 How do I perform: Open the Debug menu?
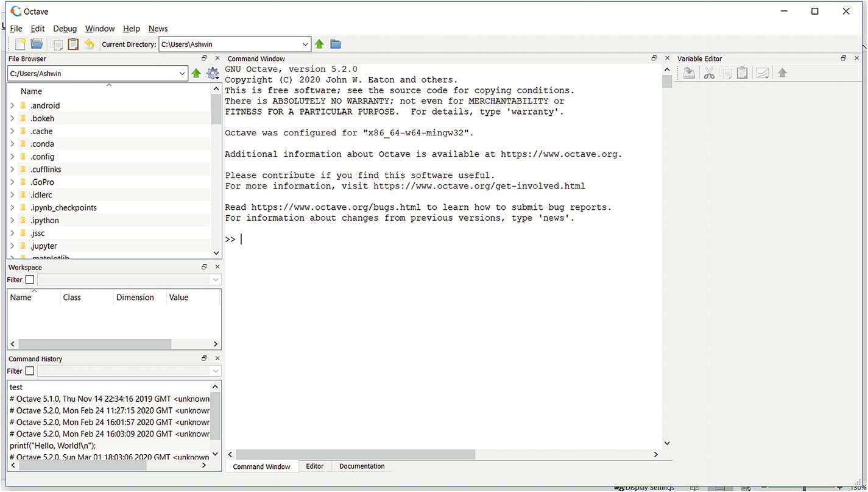coord(65,29)
